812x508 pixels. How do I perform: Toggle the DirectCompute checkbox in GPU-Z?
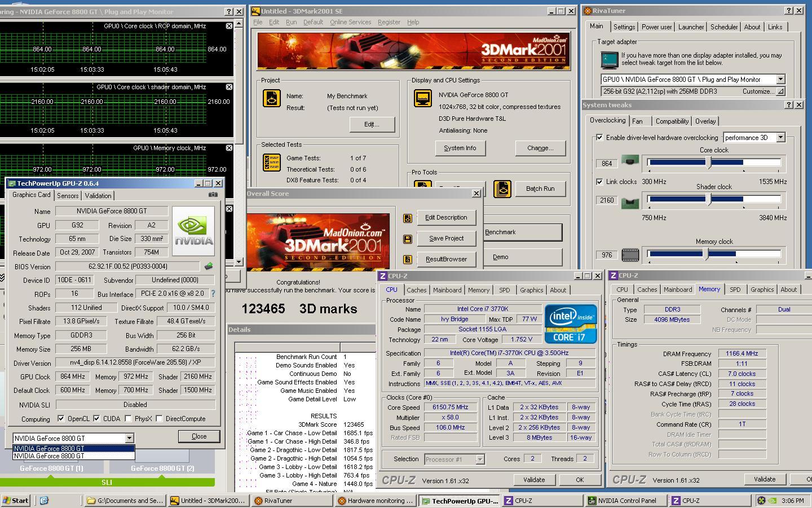pos(159,419)
